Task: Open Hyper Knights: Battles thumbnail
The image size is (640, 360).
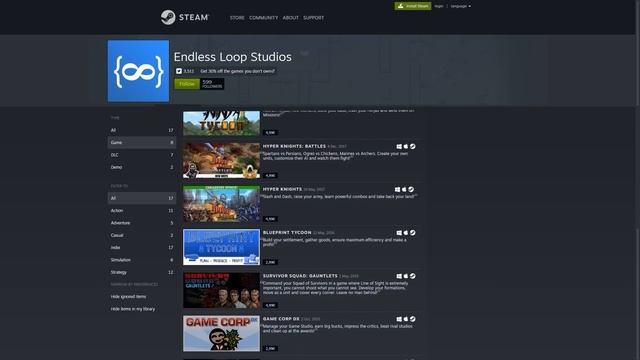Action: click(221, 160)
